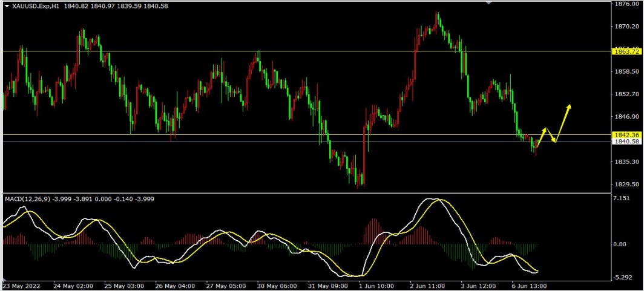This screenshot has width=644, height=291.
Task: Click the 2 Jun 11:00 time label
Action: 428,286
